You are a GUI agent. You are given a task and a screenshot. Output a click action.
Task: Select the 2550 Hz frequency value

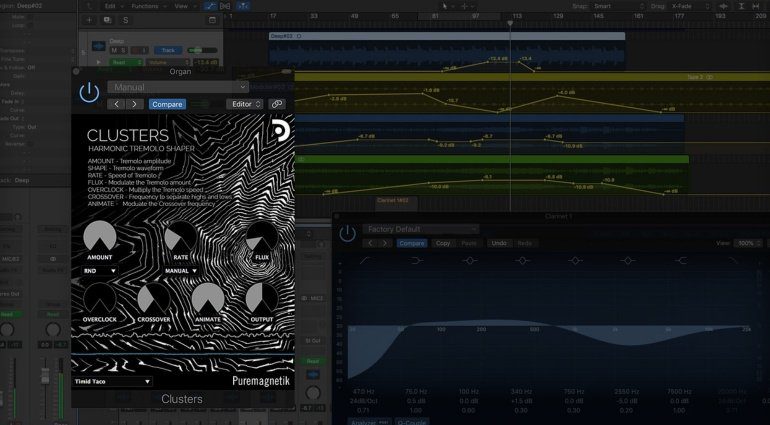click(x=626, y=392)
